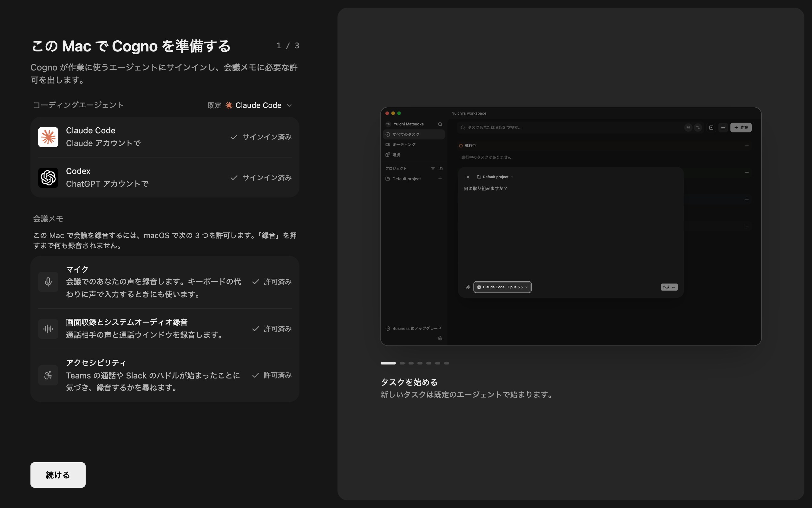Image resolution: width=812 pixels, height=508 pixels.
Task: Click the Yuichi Matsuoka account name in preview
Action: click(x=408, y=124)
